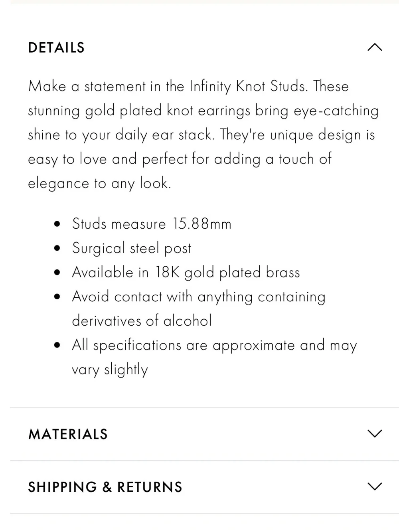Click the bullet dot beside Avoid contact

coord(58,298)
